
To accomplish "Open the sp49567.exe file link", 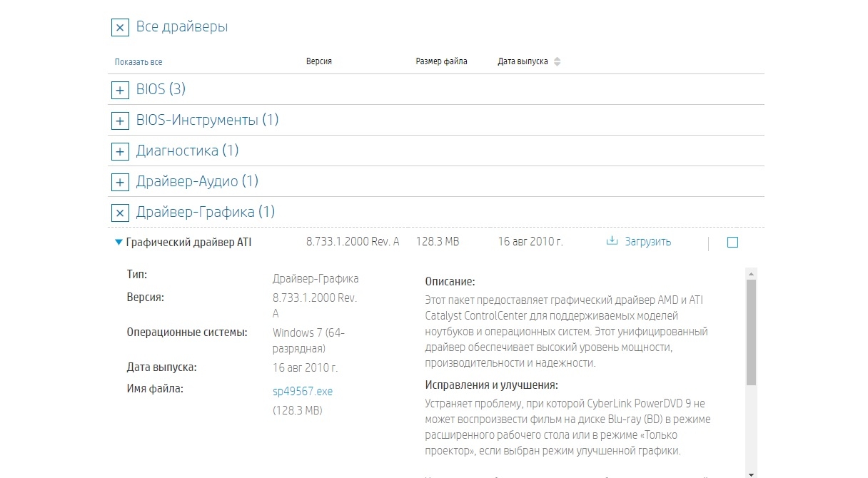I will (303, 391).
